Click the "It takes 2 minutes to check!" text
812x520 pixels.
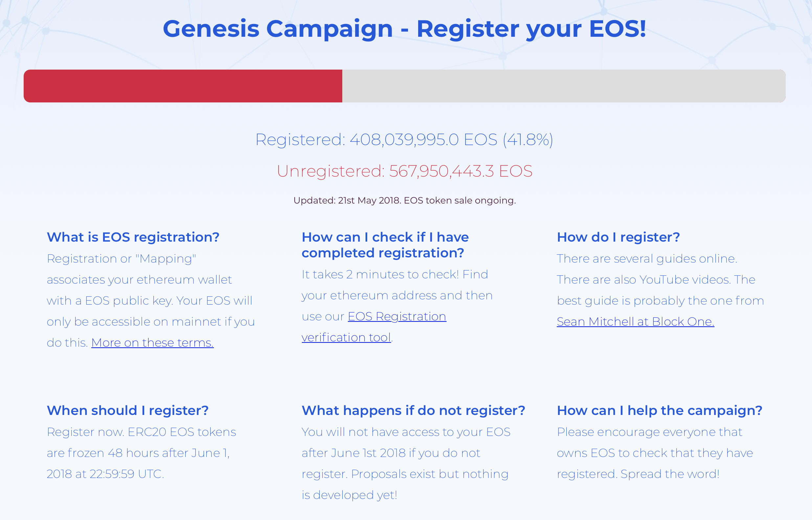point(380,274)
